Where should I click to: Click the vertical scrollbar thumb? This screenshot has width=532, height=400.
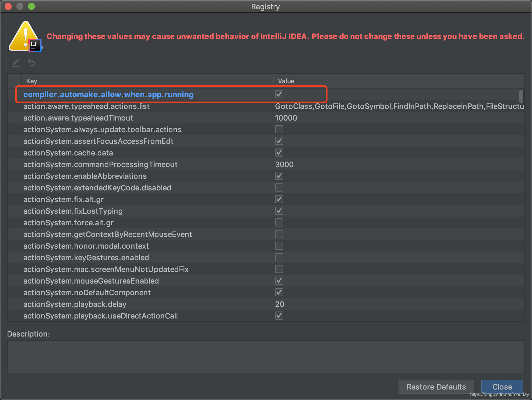pyautogui.click(x=521, y=96)
